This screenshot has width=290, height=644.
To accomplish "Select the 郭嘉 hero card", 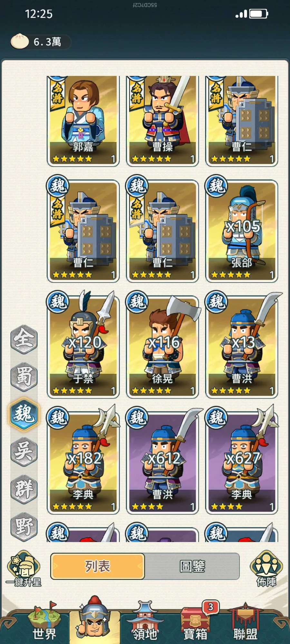I will tap(83, 121).
